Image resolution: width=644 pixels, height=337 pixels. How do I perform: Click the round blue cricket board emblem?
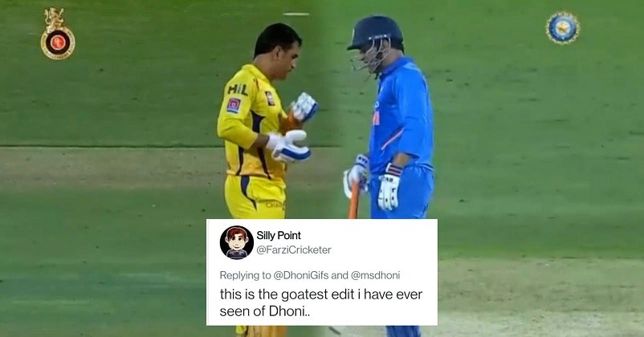563,28
